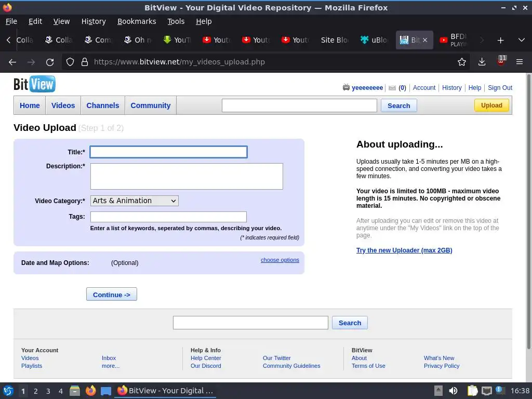Viewport: 532px width, 399px height.
Task: Launch Firefox from taskbar quick launch
Action: pyautogui.click(x=90, y=391)
